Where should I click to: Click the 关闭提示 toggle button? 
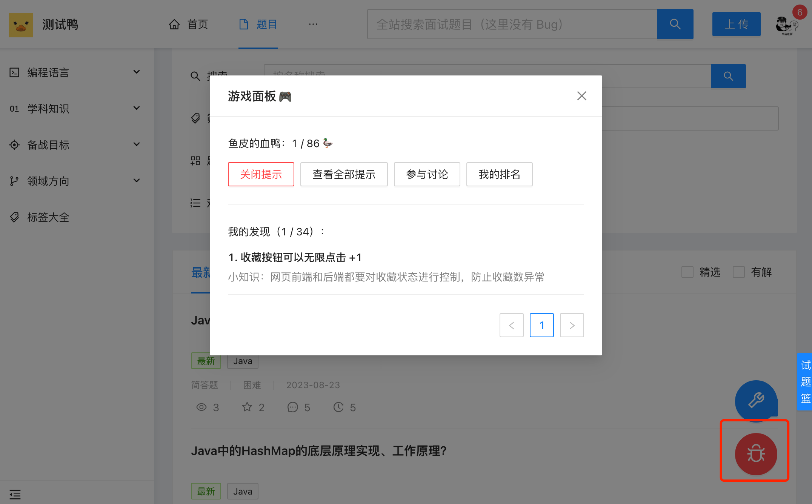(x=261, y=174)
